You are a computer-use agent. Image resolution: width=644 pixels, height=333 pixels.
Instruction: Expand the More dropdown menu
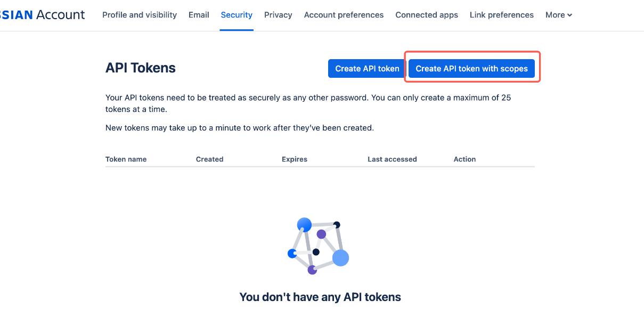point(559,15)
